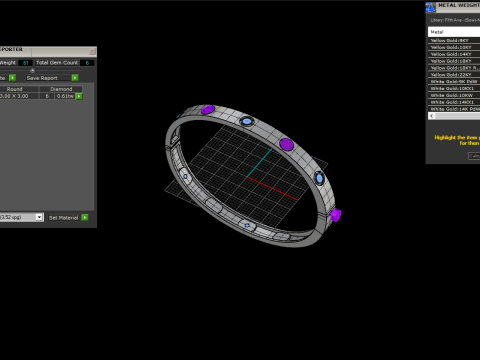Screen dimensions: 480x360
Task: Click the Weight value field showing .61
Action: pyautogui.click(x=25, y=63)
